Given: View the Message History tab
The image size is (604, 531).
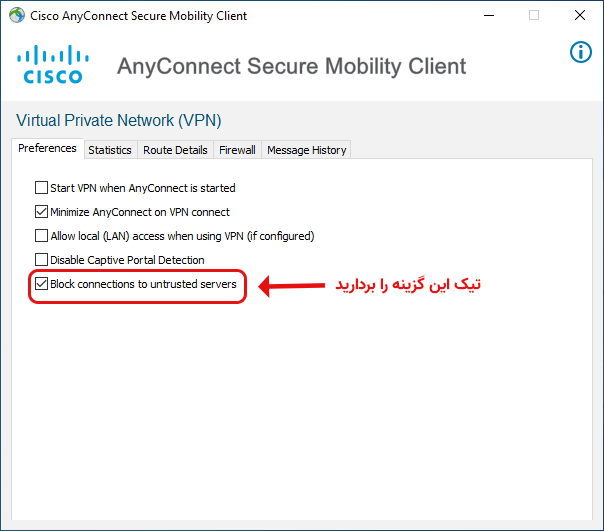Looking at the screenshot, I should (306, 150).
